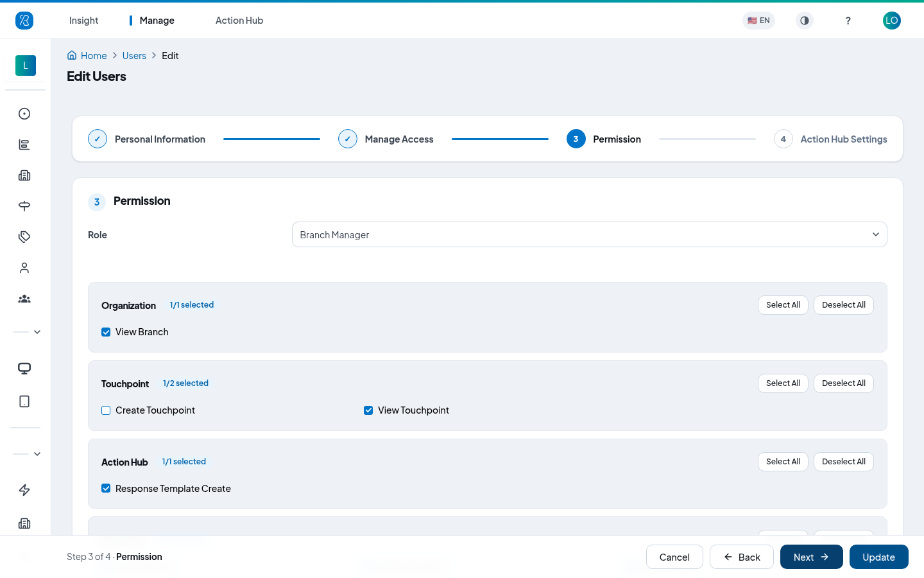The height and width of the screenshot is (578, 924).
Task: Jump to the Action Hub Settings step
Action: pyautogui.click(x=830, y=139)
